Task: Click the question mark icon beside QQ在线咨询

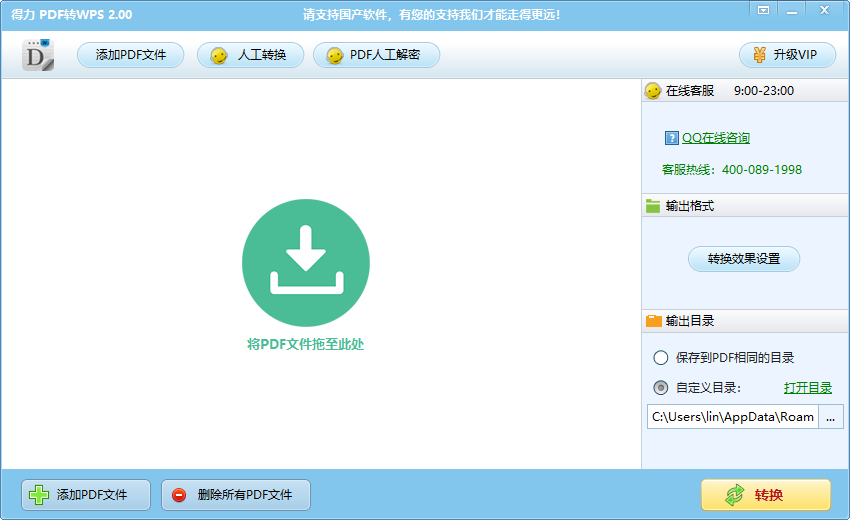Action: click(672, 138)
